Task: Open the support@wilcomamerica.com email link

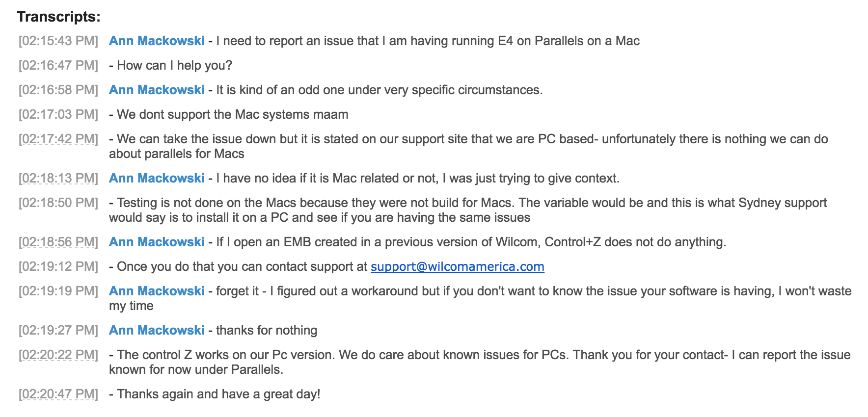Action: 457,266
